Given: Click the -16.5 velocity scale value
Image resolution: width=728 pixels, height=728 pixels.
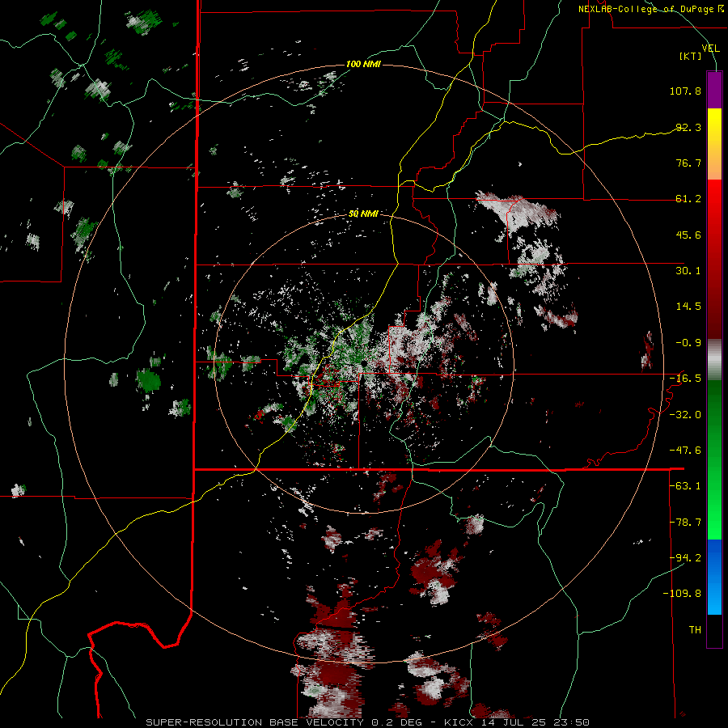Looking at the screenshot, I should (685, 379).
